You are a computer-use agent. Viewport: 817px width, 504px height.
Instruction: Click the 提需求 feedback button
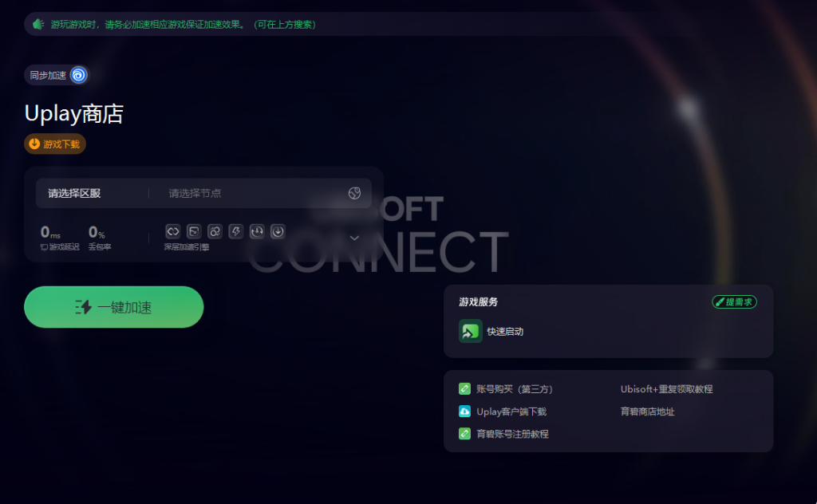(734, 302)
